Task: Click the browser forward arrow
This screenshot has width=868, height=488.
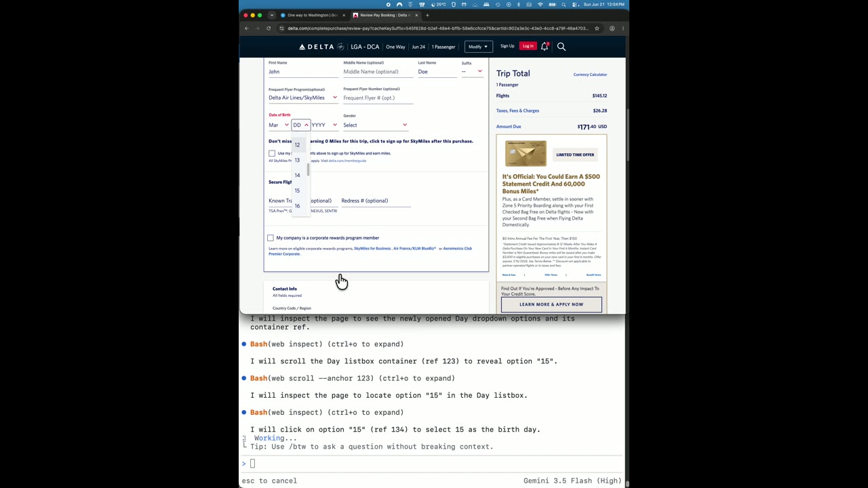Action: 258,28
